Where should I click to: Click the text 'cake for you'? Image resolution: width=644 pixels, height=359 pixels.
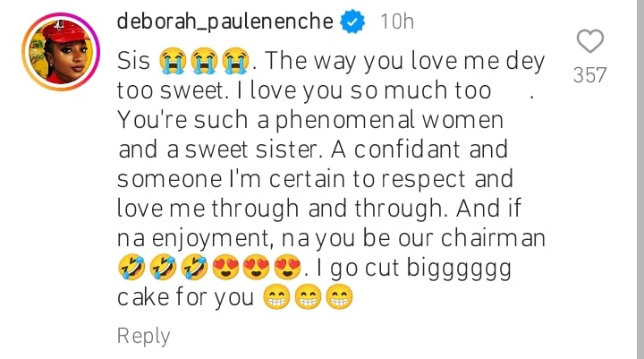(x=186, y=297)
